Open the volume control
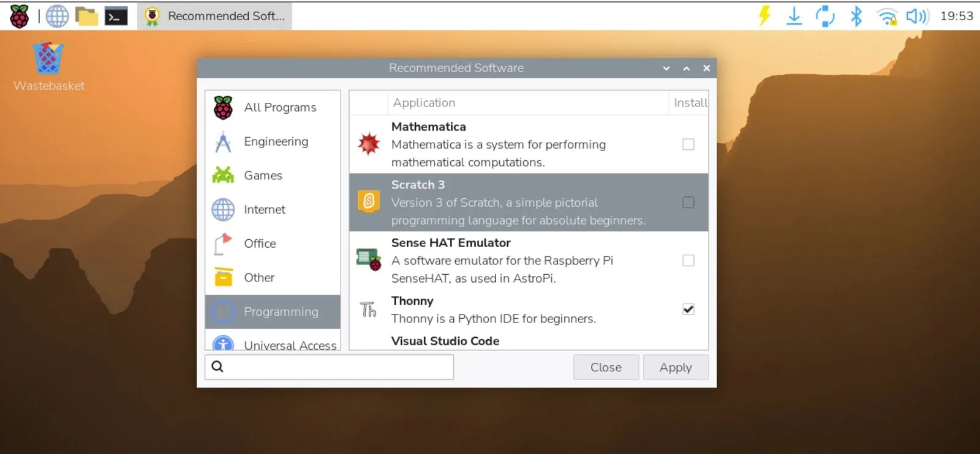 (918, 16)
